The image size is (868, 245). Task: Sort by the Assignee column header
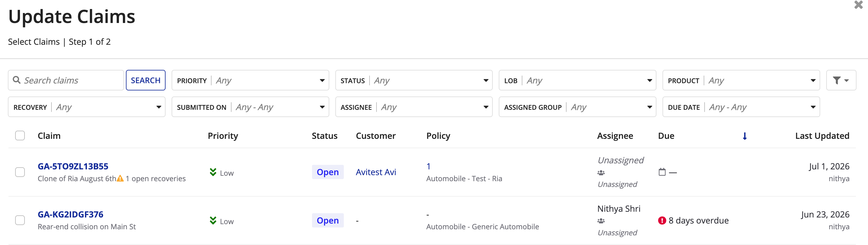615,136
